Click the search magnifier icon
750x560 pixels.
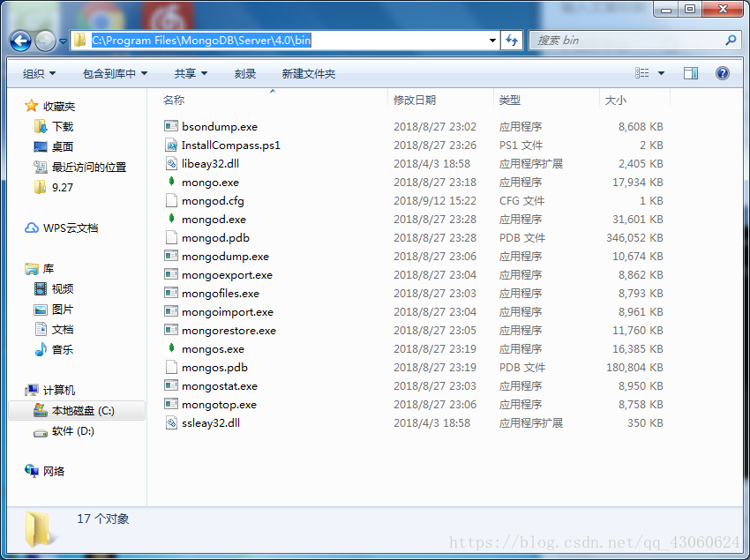click(731, 41)
